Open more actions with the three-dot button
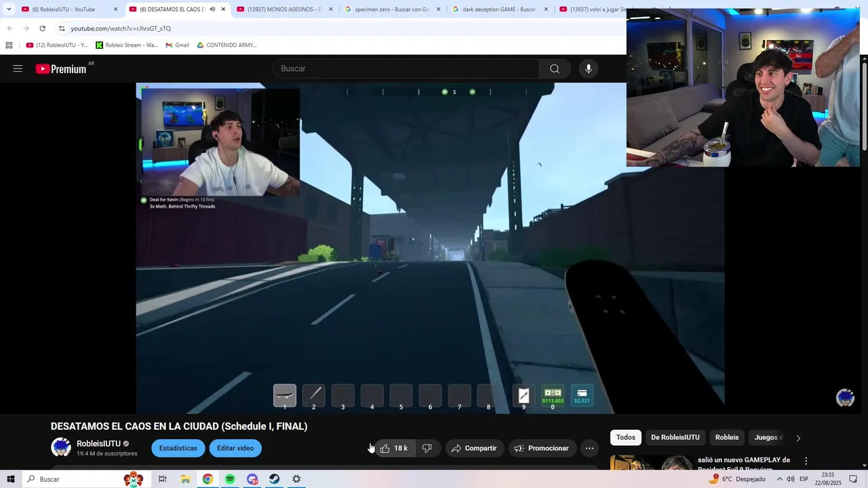Viewport: 868px width, 488px height. click(x=589, y=448)
